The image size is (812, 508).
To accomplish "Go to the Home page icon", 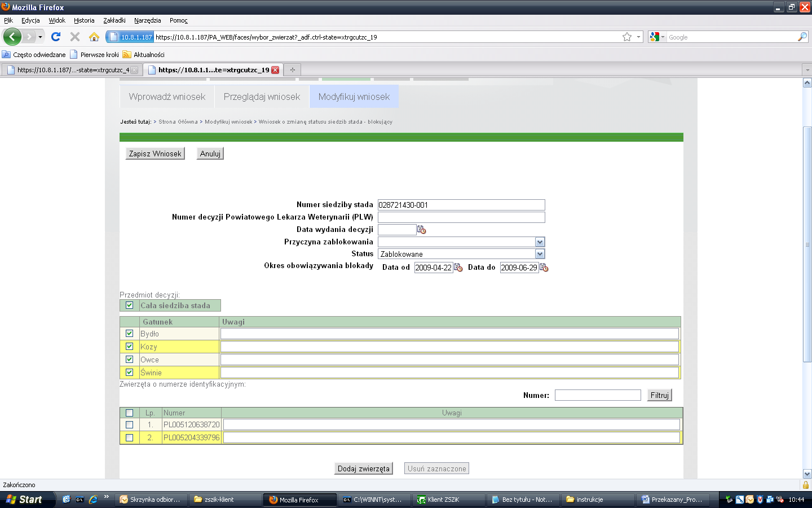I will [x=94, y=37].
